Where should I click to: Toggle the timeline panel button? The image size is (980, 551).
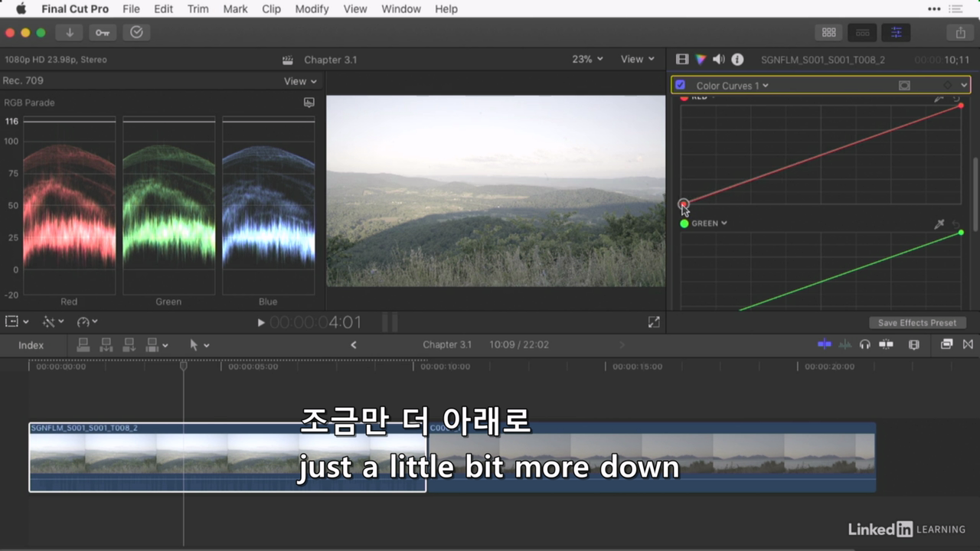[x=862, y=33]
